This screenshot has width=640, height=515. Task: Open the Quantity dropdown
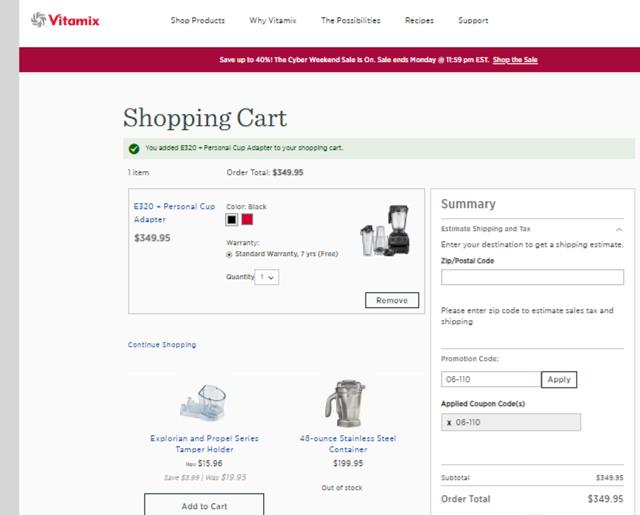[266, 277]
